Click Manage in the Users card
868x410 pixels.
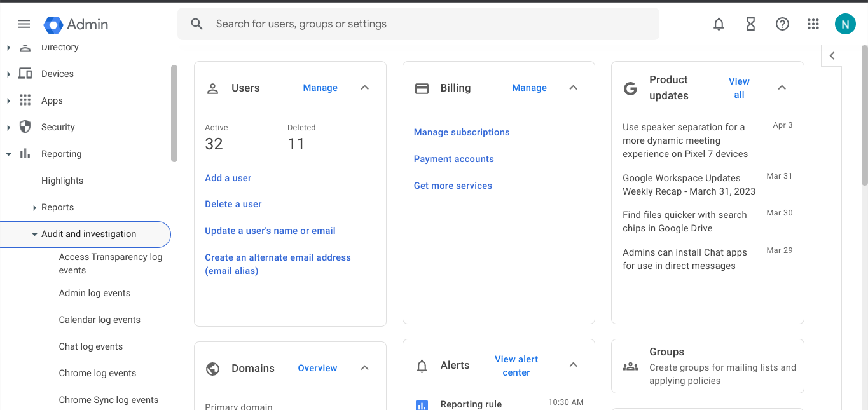coord(320,88)
